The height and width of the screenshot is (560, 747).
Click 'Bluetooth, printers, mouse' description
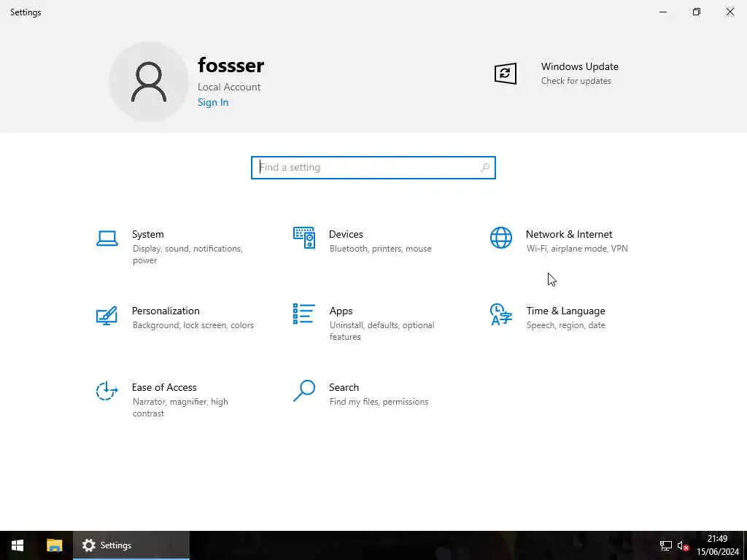tap(381, 249)
